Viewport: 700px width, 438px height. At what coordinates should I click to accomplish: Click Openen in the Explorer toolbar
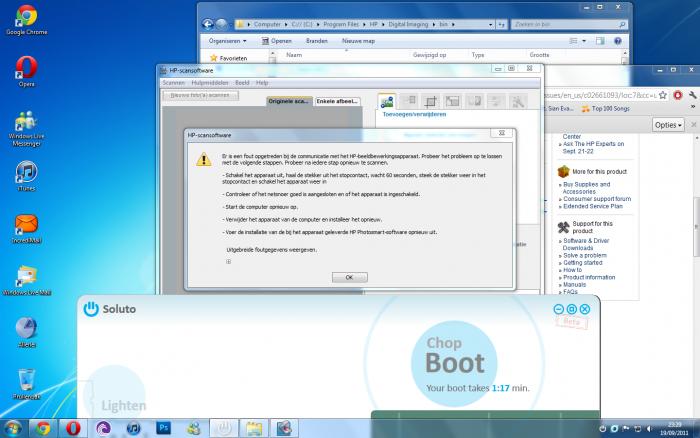[x=276, y=41]
